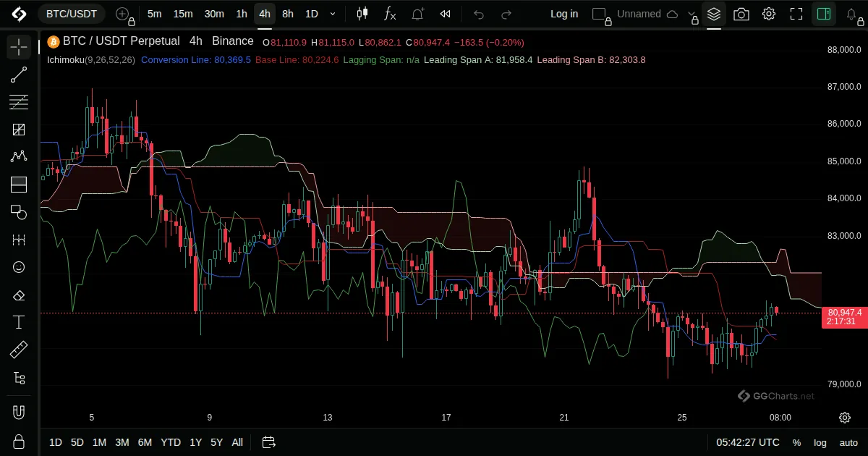The height and width of the screenshot is (456, 868).
Task: Open the layout selection rectangle icon
Action: pos(600,14)
